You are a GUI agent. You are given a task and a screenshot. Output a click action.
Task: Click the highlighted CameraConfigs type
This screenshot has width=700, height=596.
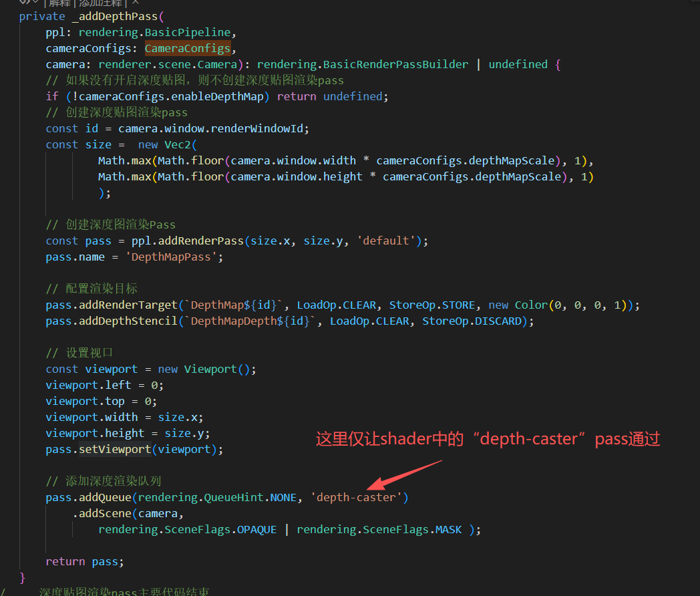pos(188,49)
